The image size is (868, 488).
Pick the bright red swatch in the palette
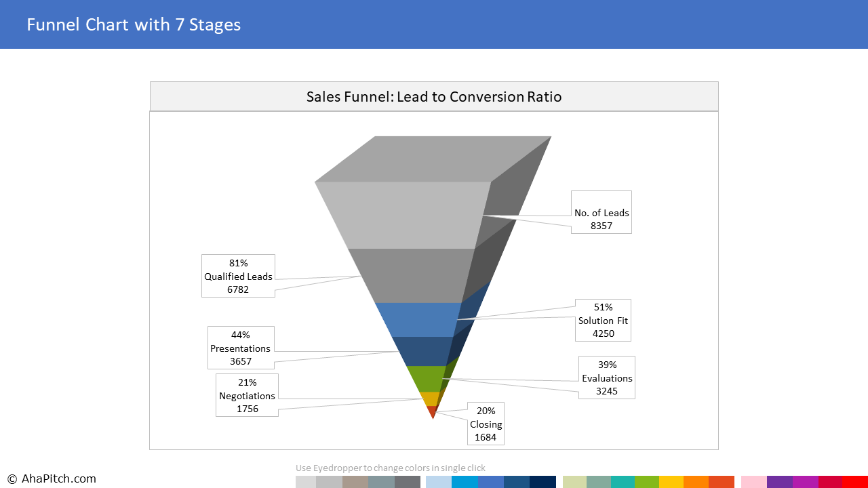click(855, 482)
